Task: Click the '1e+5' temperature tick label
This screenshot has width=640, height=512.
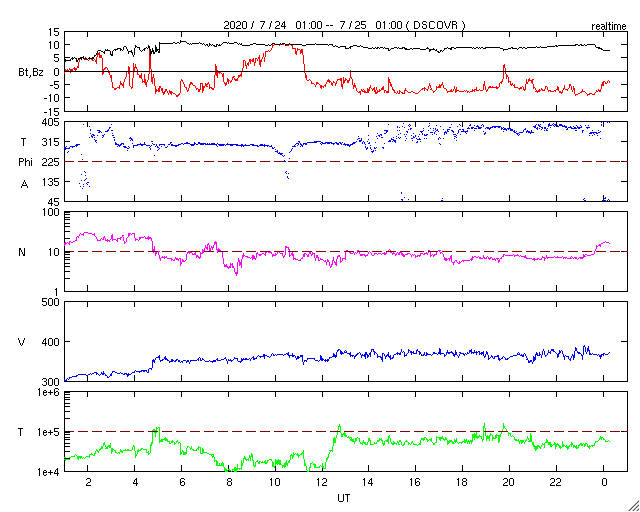Action: [49, 432]
